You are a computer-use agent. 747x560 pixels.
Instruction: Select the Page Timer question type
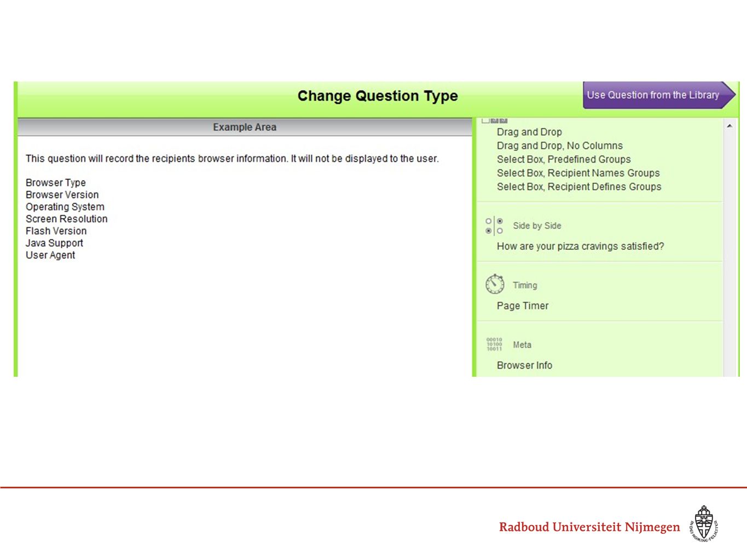point(523,306)
